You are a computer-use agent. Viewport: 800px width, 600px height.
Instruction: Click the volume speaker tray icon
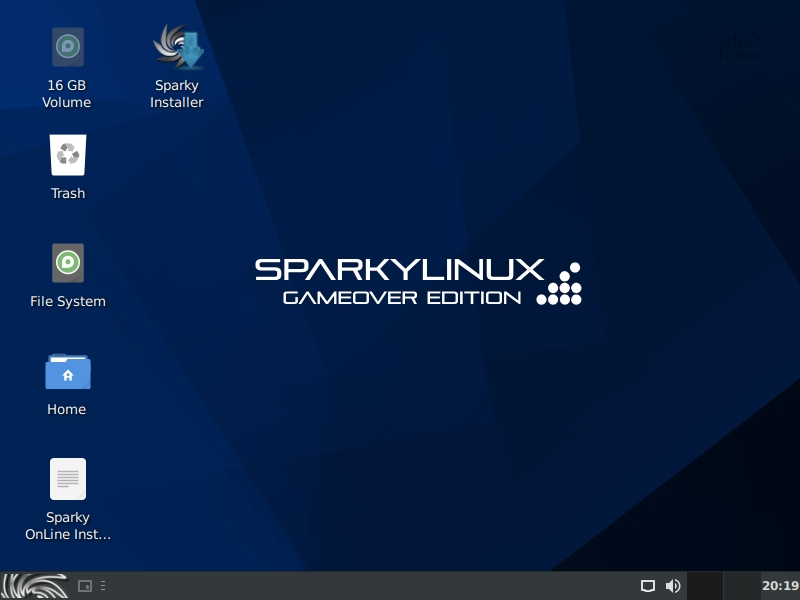pos(673,586)
